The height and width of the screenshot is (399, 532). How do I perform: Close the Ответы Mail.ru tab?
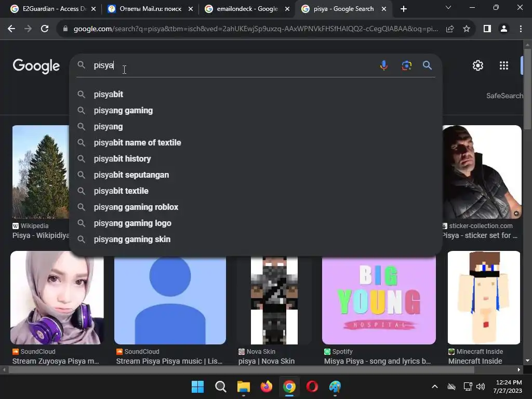[x=191, y=9]
